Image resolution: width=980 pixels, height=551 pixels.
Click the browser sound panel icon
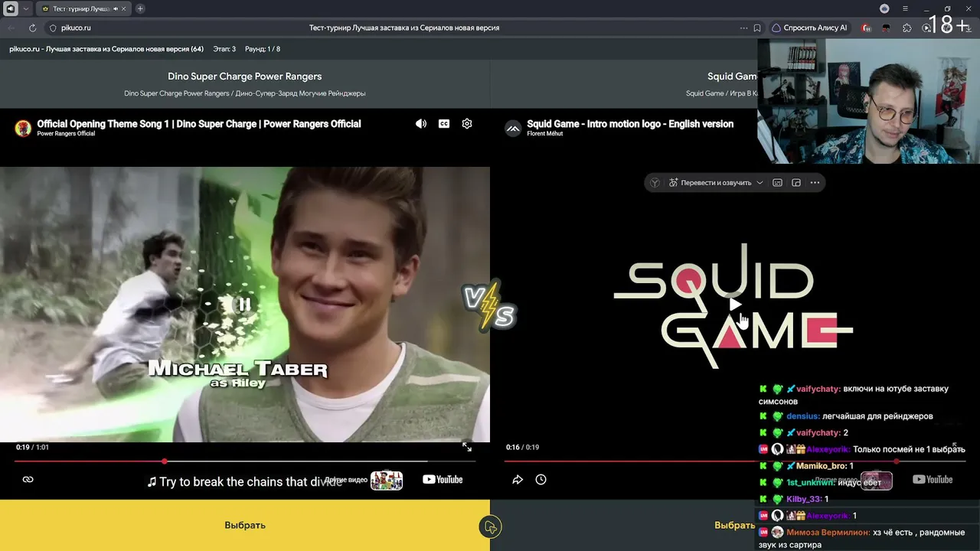click(10, 8)
